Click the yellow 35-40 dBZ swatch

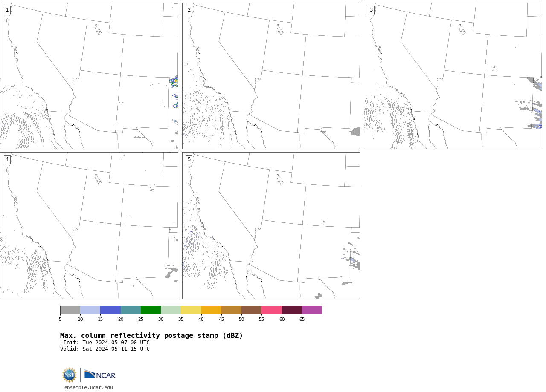coord(191,310)
